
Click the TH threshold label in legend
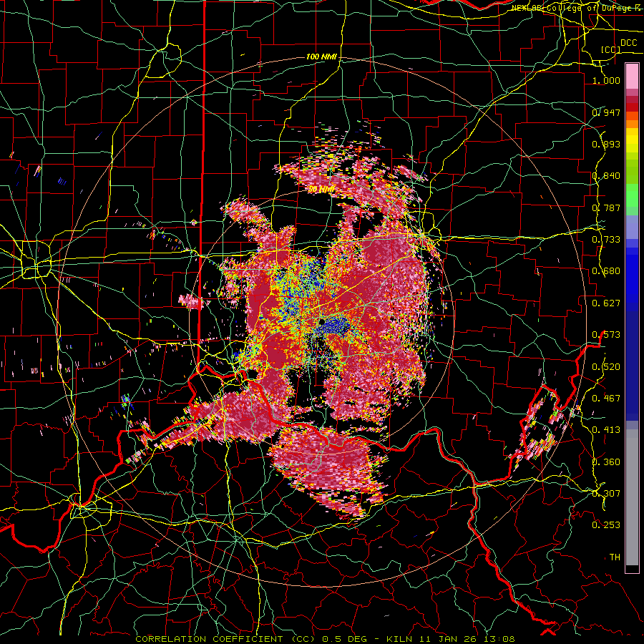click(x=615, y=557)
